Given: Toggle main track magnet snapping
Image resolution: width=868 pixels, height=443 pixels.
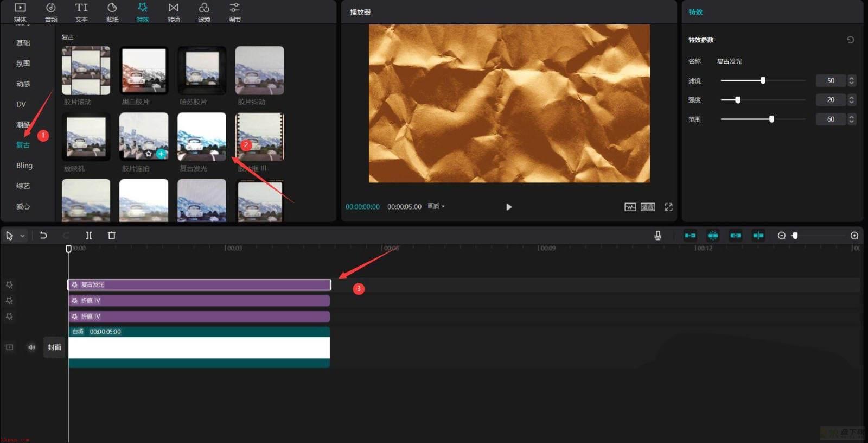Looking at the screenshot, I should pyautogui.click(x=690, y=236).
